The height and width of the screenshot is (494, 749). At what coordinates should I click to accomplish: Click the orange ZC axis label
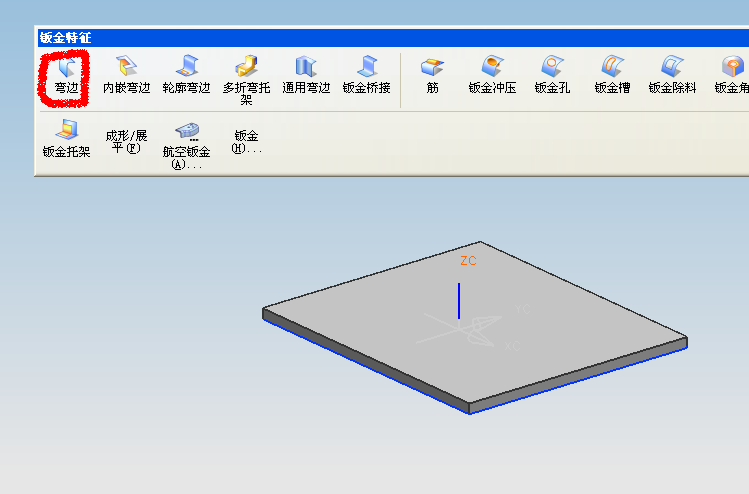tap(468, 261)
